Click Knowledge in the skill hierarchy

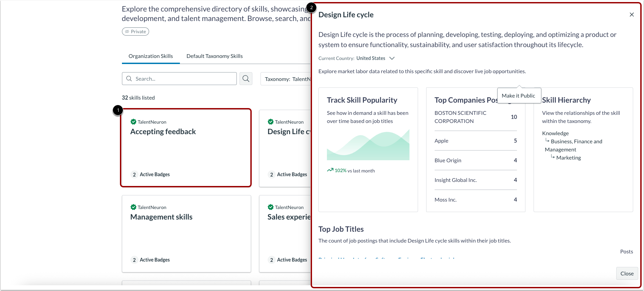555,133
